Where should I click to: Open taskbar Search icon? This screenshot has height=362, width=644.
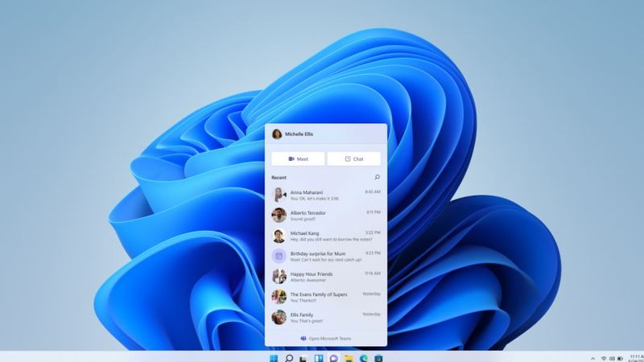click(x=289, y=358)
